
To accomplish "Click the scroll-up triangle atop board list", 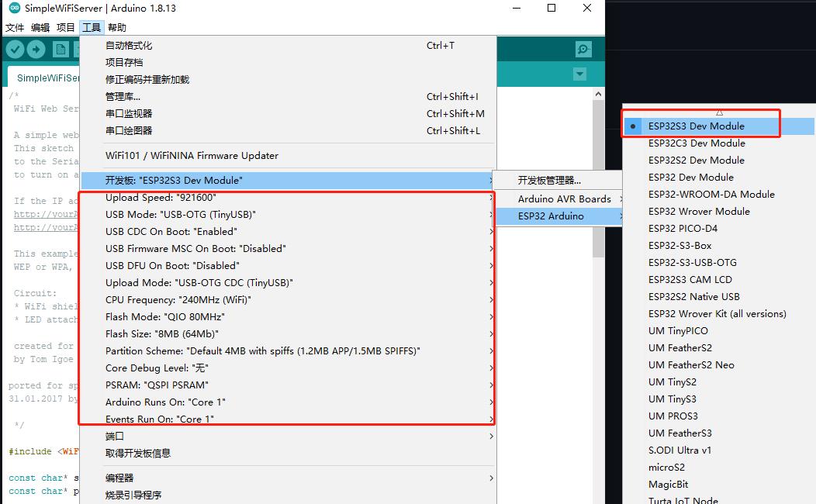I will click(x=719, y=112).
